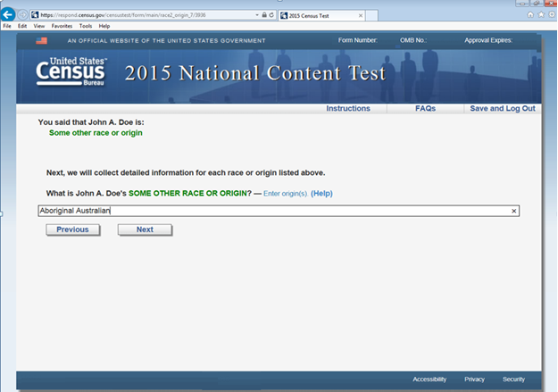Screen dimensions: 558x392
Task: Open the FAQs link
Action: coord(425,109)
